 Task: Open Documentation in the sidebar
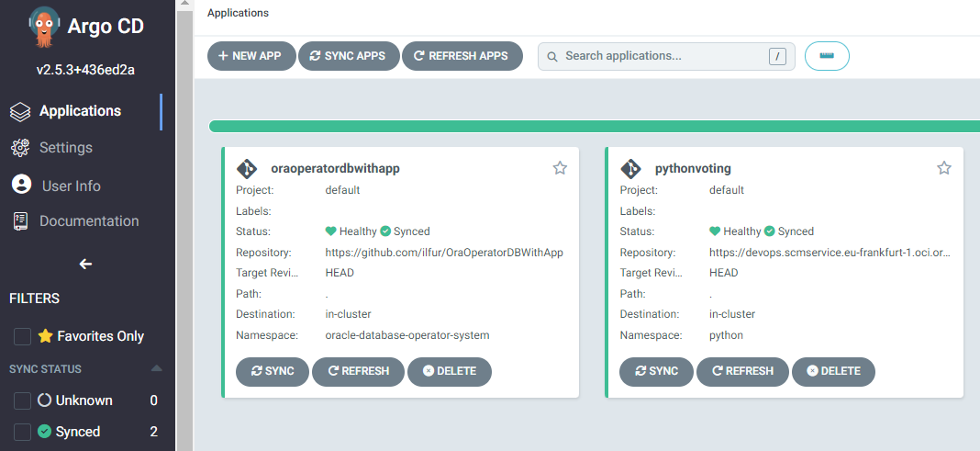tap(89, 220)
